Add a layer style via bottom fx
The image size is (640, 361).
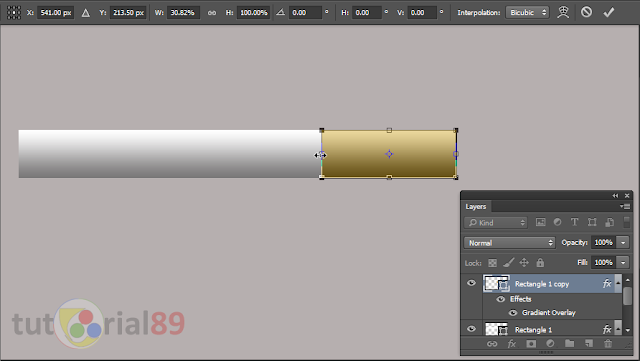click(x=512, y=344)
